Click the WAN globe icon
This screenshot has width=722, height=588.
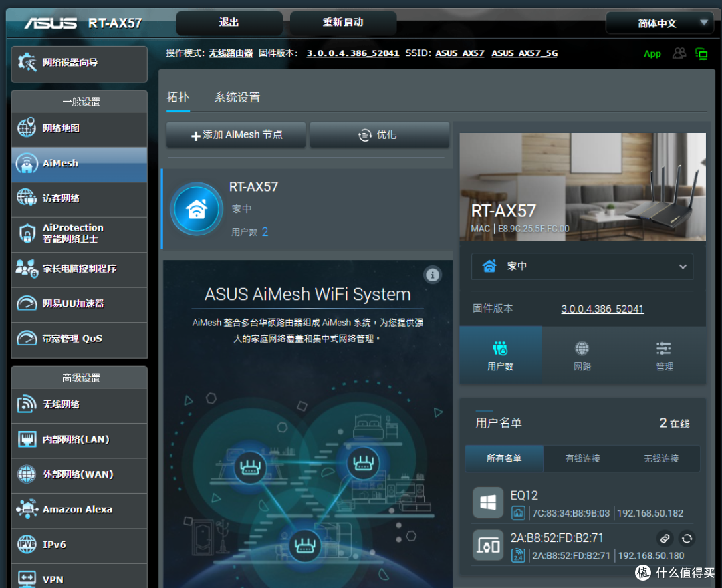[x=27, y=474]
